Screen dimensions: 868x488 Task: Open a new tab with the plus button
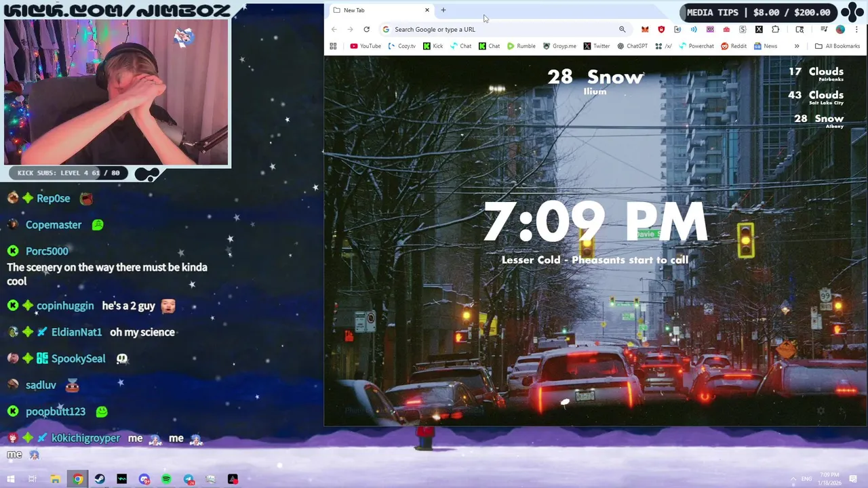click(443, 10)
